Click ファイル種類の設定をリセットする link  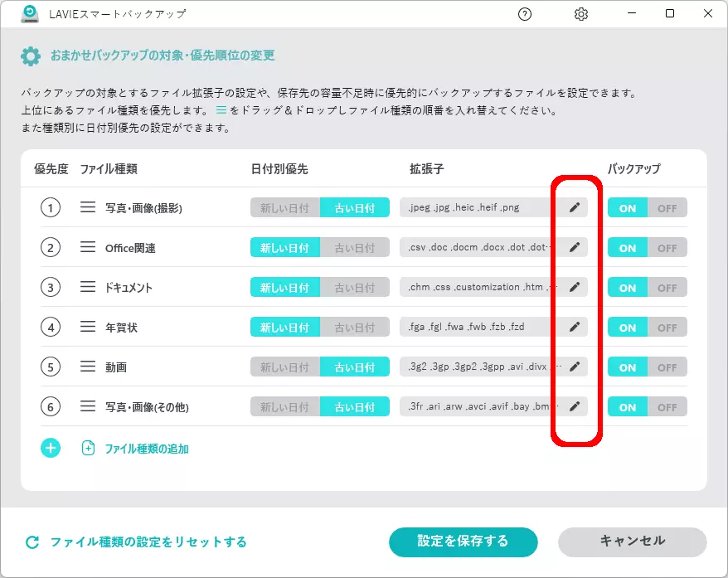[x=148, y=542]
